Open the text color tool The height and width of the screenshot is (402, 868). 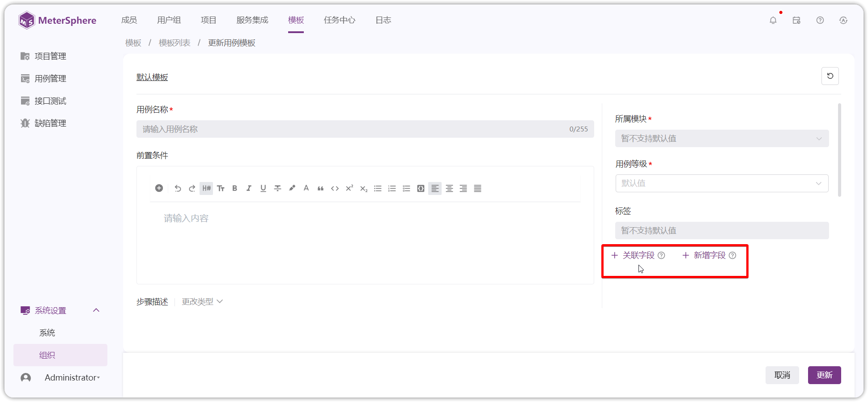pos(306,188)
